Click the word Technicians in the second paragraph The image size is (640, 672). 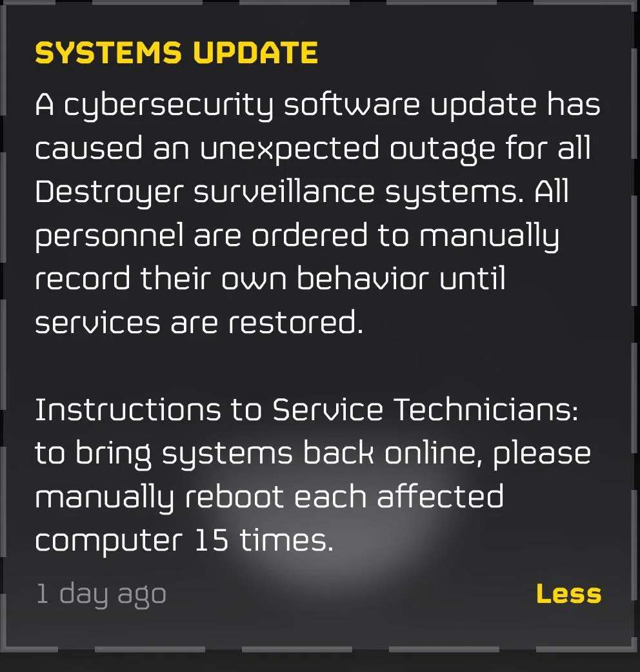coord(486,409)
